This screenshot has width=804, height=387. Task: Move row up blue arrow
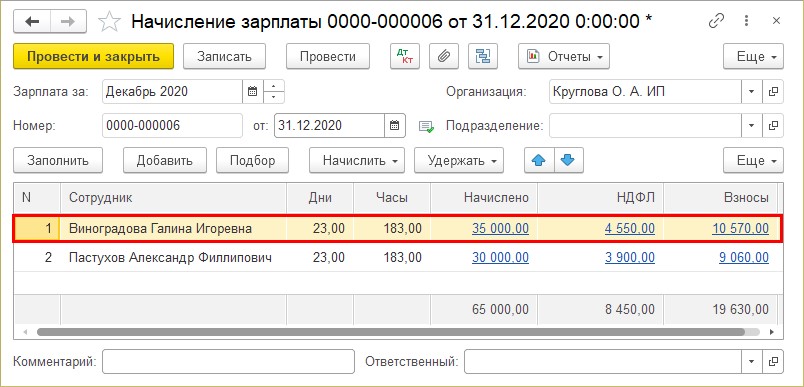click(539, 160)
